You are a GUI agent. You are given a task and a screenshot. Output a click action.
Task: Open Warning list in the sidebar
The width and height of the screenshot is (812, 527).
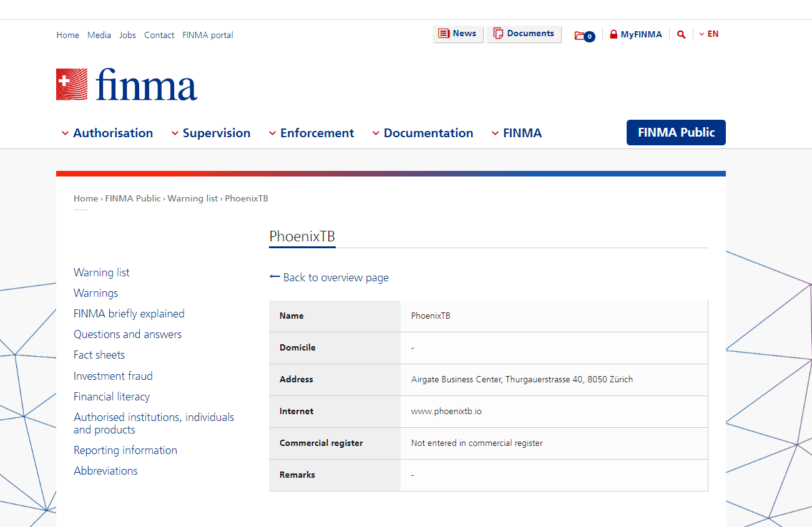point(102,273)
